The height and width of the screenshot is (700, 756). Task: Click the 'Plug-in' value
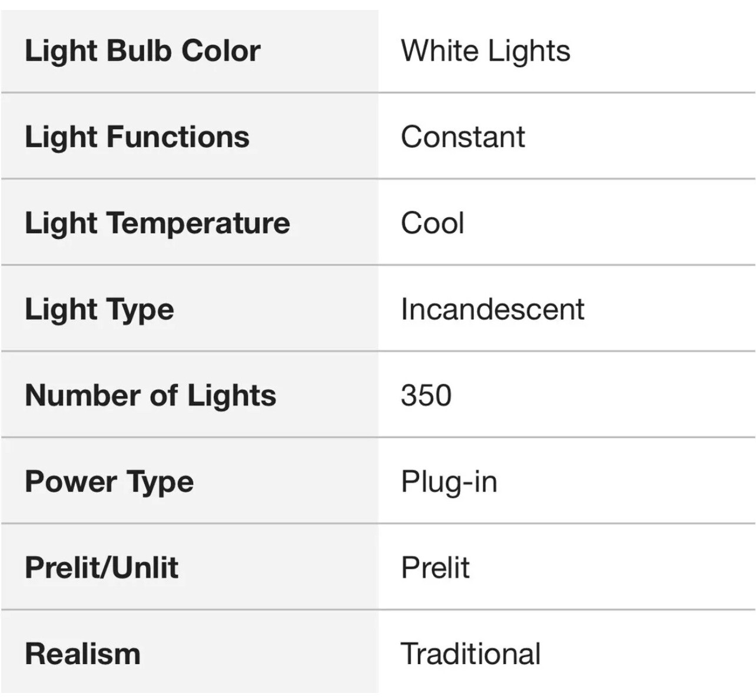(x=449, y=482)
